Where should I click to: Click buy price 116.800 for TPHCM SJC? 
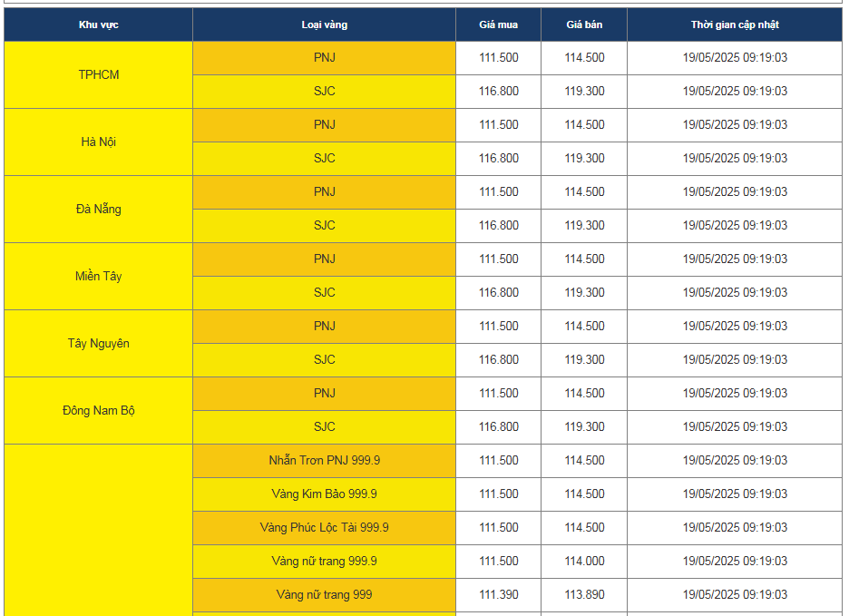tap(498, 92)
